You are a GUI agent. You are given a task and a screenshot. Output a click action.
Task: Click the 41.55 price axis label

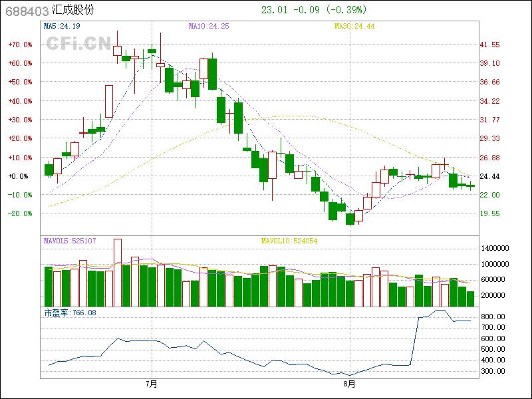(x=489, y=45)
